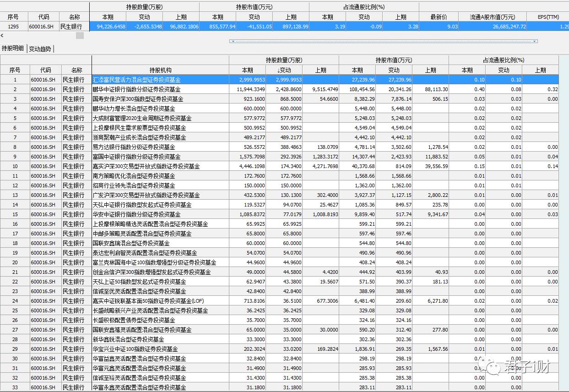Screen dimensions: 569x392
Task: Click the 持股机构 column header
Action: pyautogui.click(x=161, y=70)
